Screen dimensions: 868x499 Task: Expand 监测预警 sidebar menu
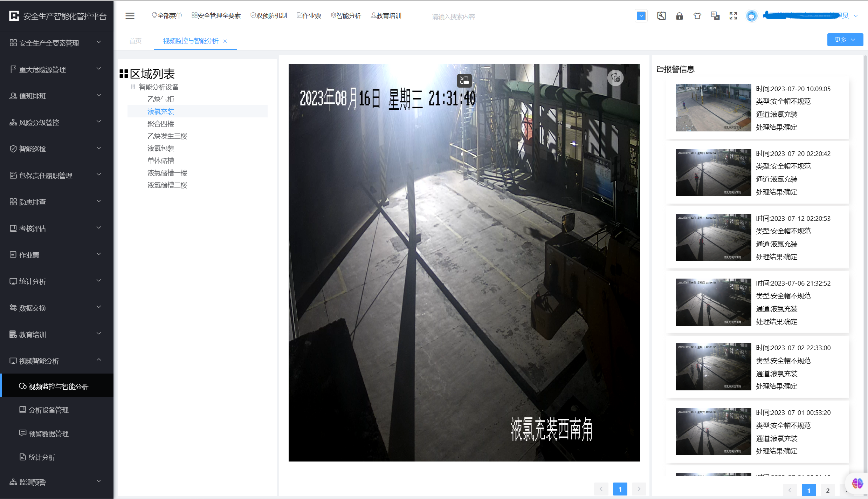[x=57, y=482]
